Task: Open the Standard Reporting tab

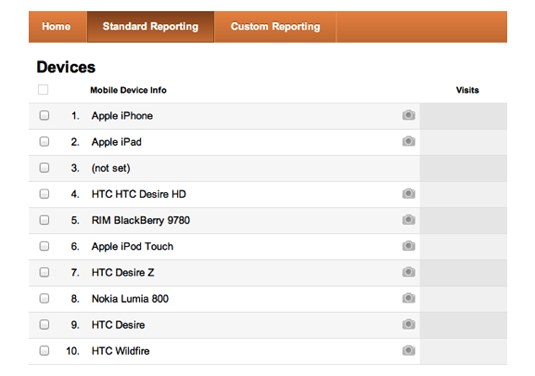Action: click(150, 27)
